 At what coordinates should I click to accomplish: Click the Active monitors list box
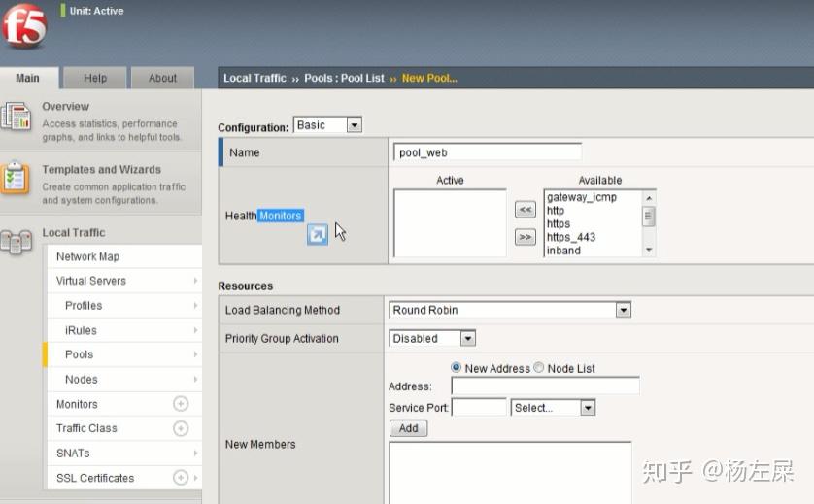click(450, 223)
